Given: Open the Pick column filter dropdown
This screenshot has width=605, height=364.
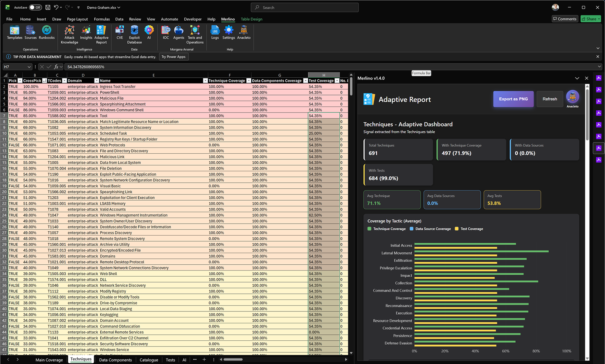Looking at the screenshot, I should pyautogui.click(x=20, y=81).
